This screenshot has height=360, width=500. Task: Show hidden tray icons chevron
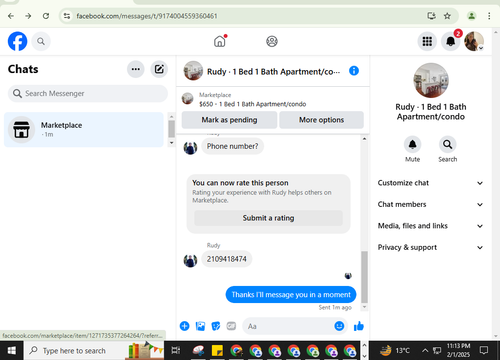point(425,350)
